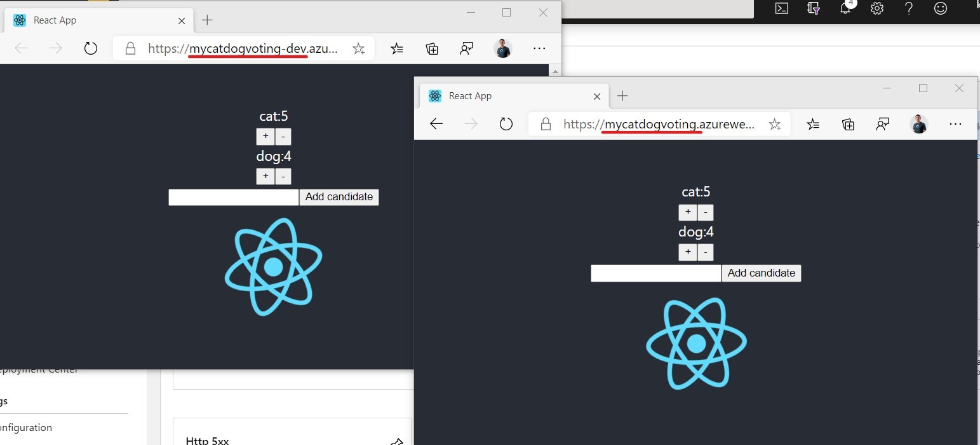This screenshot has width=980, height=445.
Task: Open a new tab in dev window
Action: 207,20
